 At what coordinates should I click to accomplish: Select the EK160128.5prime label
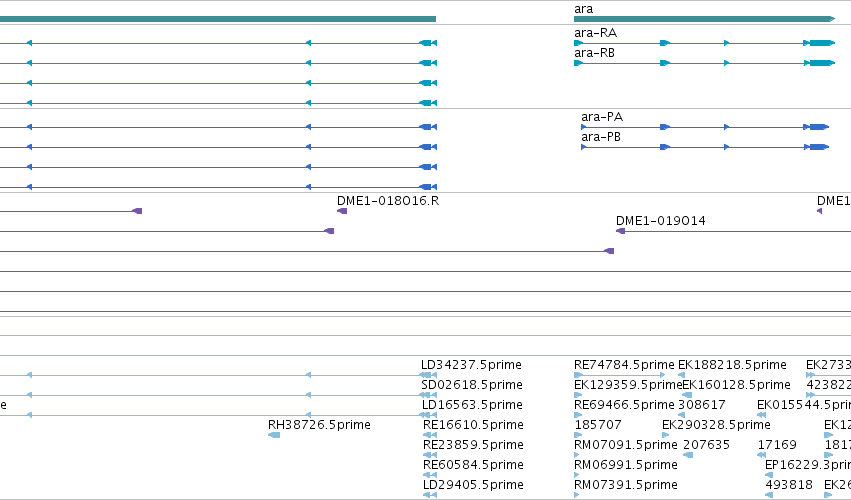[736, 385]
